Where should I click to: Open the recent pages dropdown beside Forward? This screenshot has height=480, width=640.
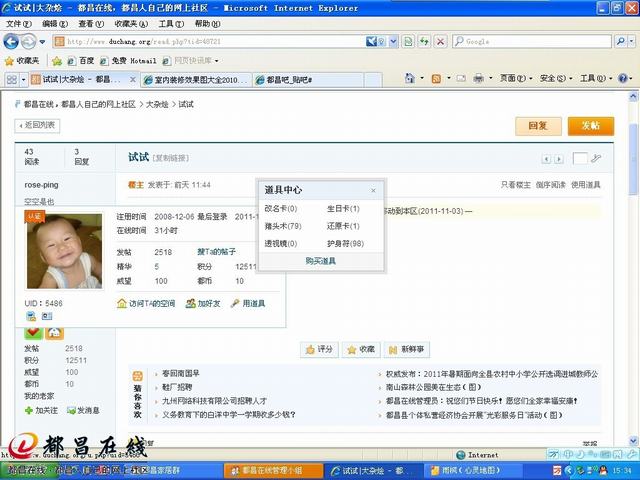pyautogui.click(x=42, y=42)
